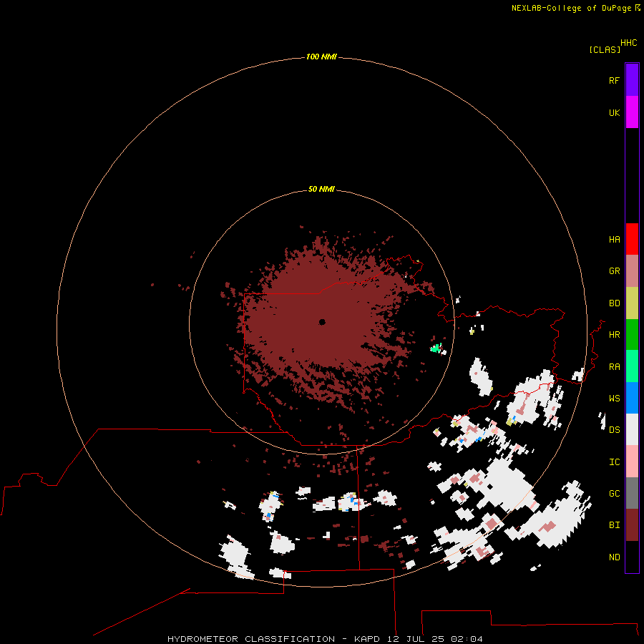Image resolution: width=644 pixels, height=644 pixels.
Task: Click the 100 NMI range ring label
Action: [321, 57]
